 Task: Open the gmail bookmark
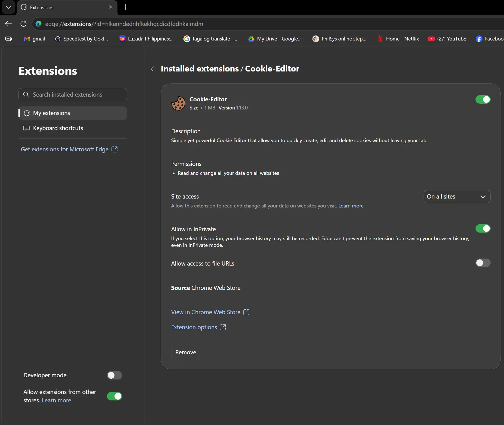tap(34, 39)
